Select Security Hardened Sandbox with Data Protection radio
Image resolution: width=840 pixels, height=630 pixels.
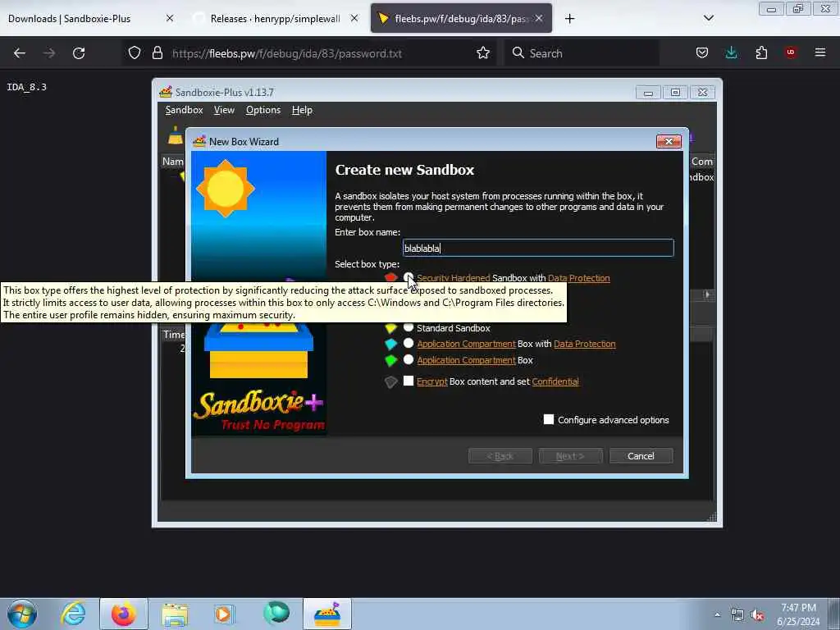point(409,277)
